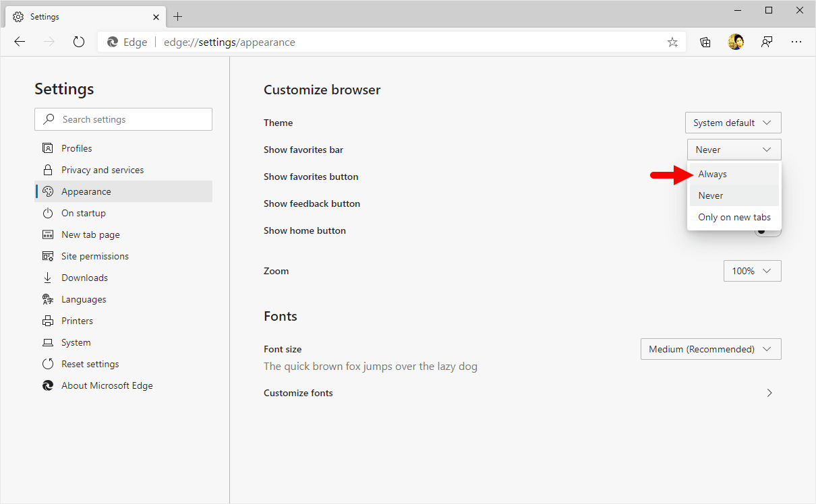Click the Profiles sidebar icon

(47, 148)
